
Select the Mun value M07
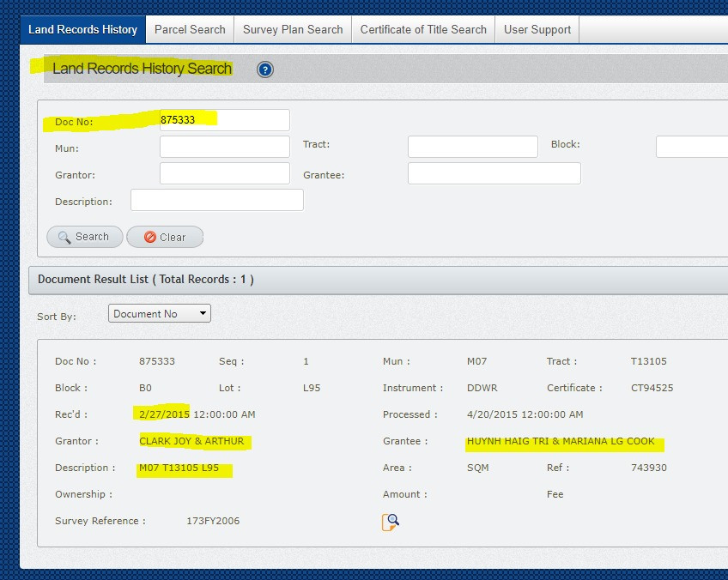pos(476,361)
